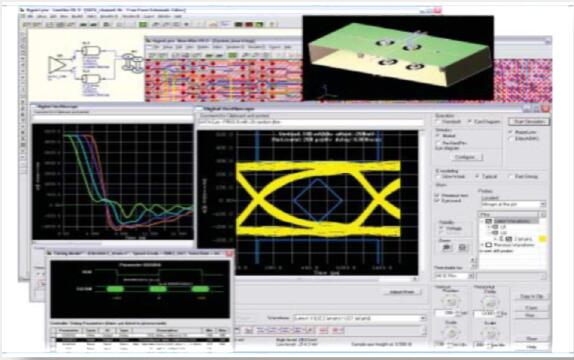Image resolution: width=574 pixels, height=360 pixels.
Task: Click the red square icon in top toolbar
Action: coord(249,25)
